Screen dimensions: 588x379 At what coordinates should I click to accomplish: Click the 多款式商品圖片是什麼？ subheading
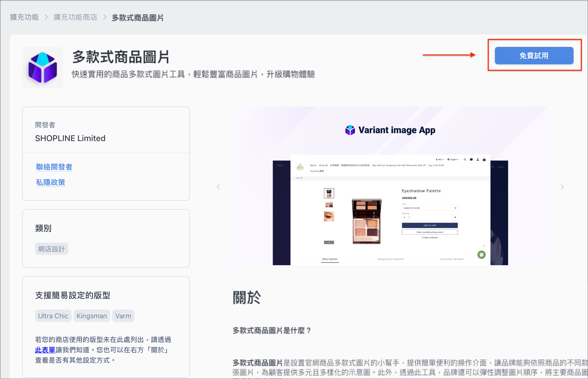coord(272,330)
